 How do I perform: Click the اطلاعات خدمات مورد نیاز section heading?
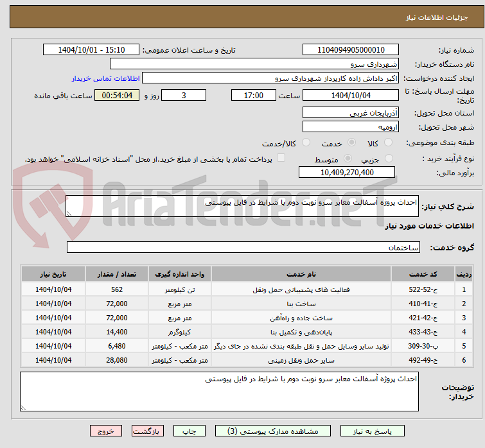429,226
